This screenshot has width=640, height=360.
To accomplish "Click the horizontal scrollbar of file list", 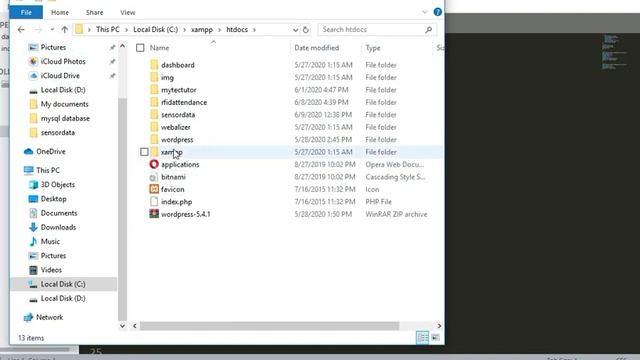I will pos(269,326).
